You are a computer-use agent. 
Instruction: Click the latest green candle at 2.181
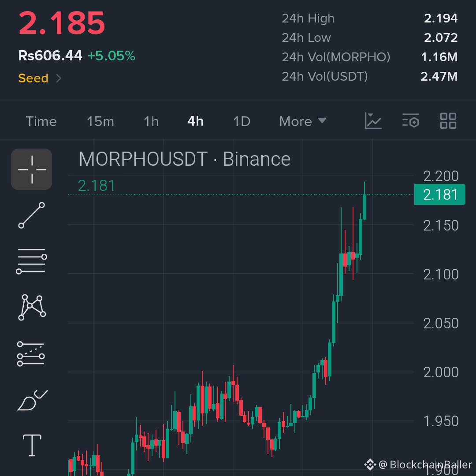(x=364, y=207)
